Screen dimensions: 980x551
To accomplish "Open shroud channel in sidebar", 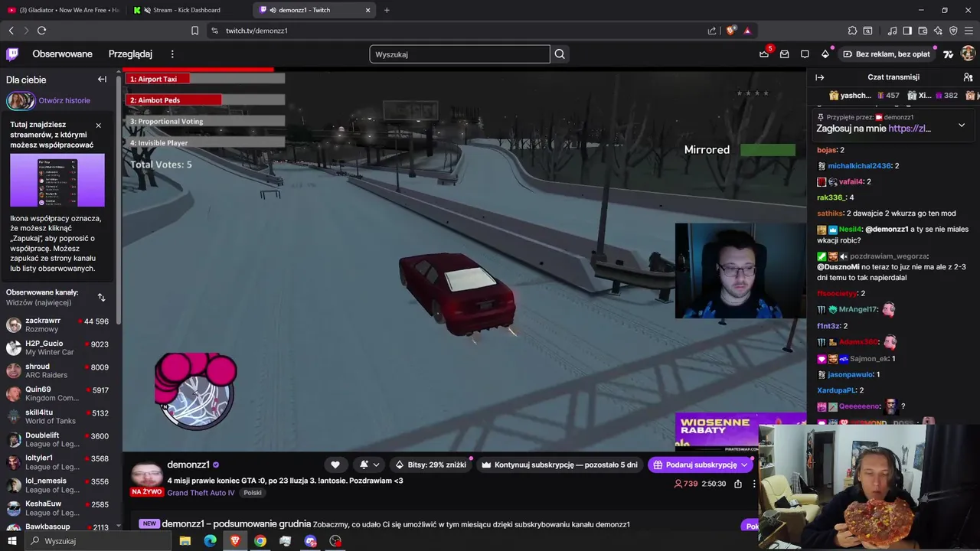I will coord(57,370).
